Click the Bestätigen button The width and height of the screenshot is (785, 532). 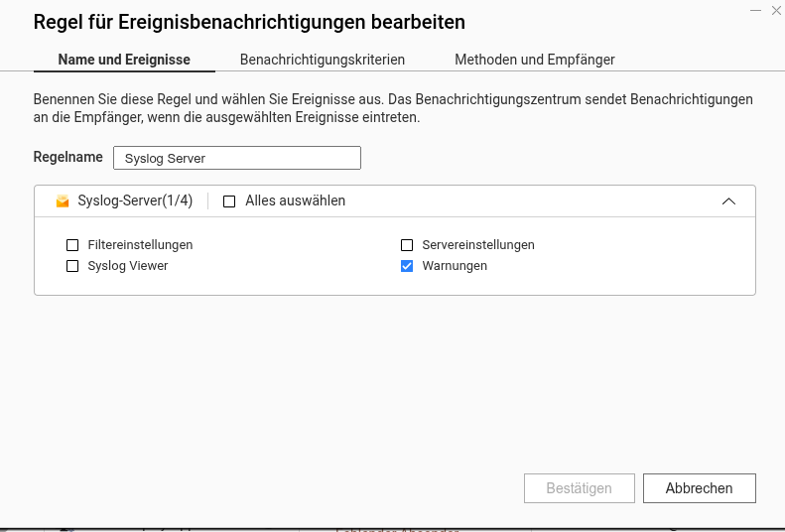[579, 488]
